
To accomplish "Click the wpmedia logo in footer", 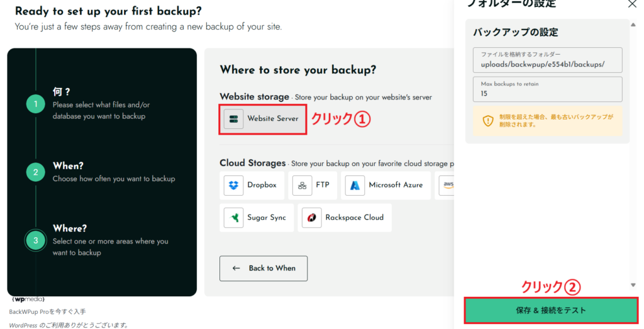I will (28, 299).
